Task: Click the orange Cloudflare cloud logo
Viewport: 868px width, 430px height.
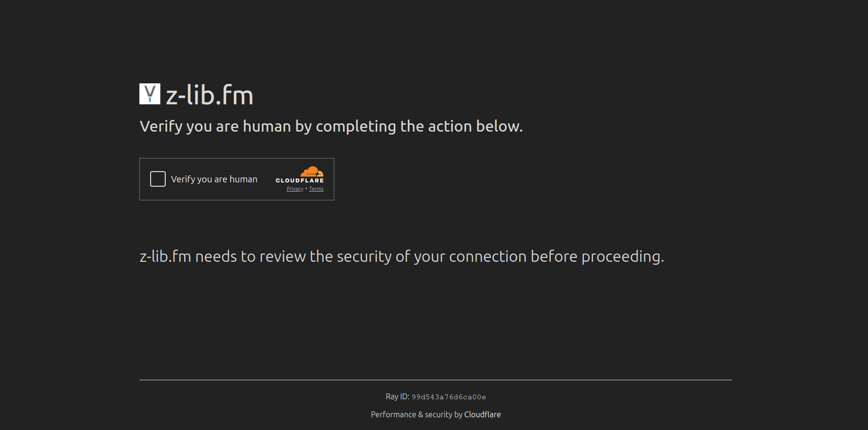Action: coord(312,172)
